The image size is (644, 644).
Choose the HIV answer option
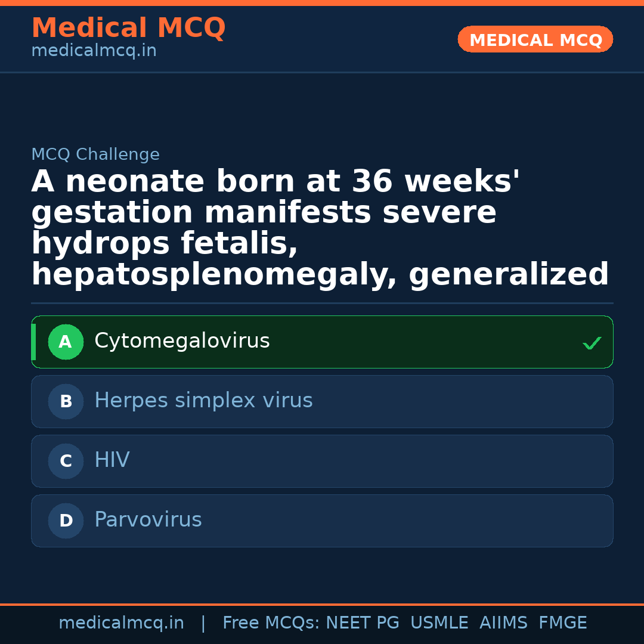click(112, 460)
